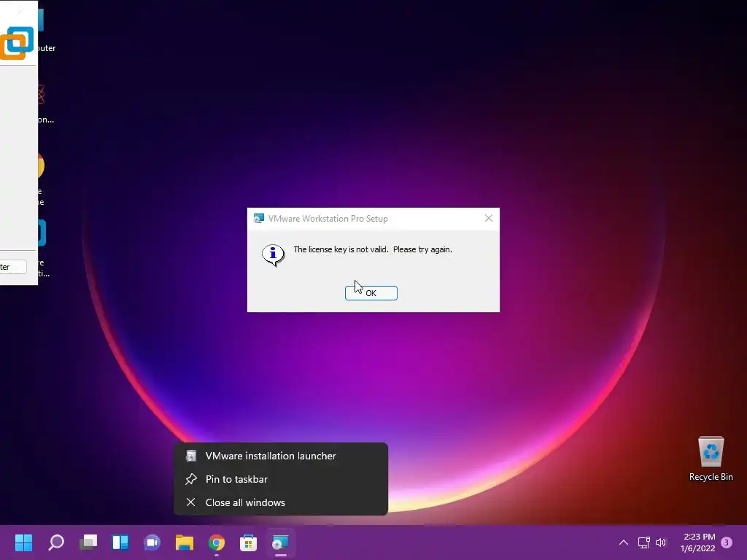
Task: Click the license key not valid message
Action: point(373,249)
